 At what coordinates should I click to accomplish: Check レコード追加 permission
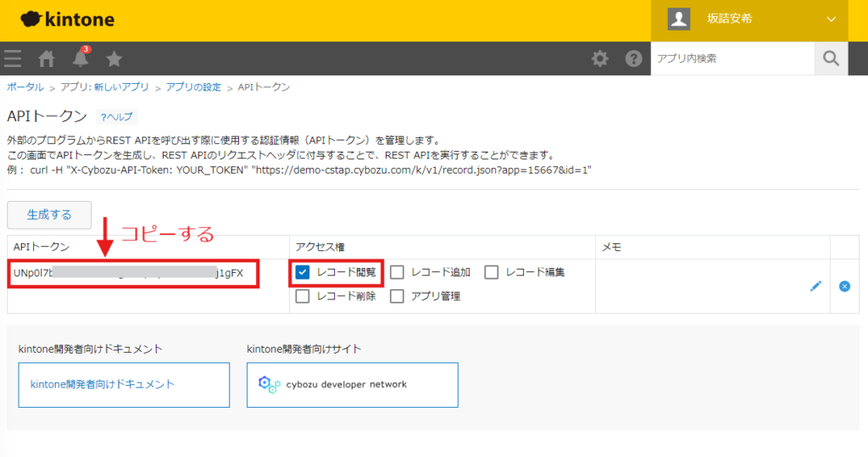[x=397, y=272]
